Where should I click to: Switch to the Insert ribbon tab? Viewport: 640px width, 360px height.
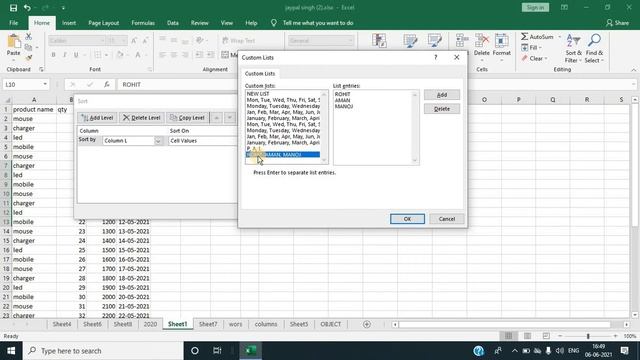pos(69,23)
